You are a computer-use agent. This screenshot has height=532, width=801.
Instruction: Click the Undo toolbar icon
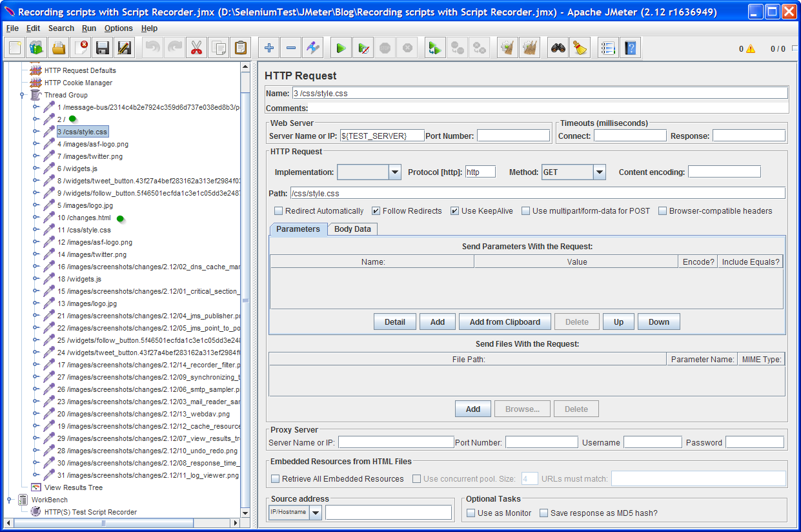[x=153, y=48]
